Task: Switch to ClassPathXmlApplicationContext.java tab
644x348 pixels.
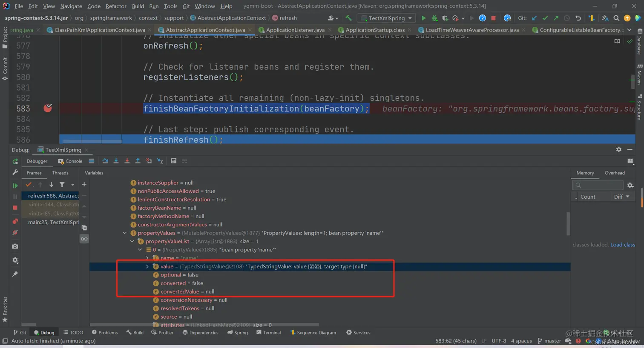Action: 99,30
